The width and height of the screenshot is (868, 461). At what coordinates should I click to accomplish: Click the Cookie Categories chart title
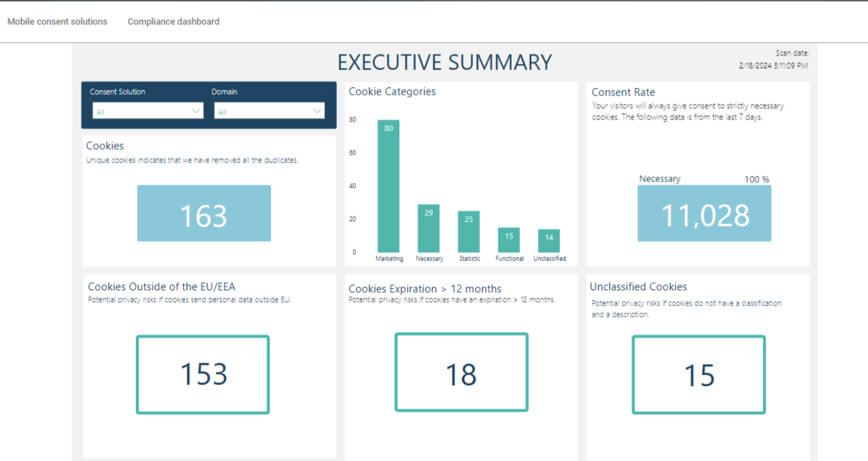coord(391,92)
